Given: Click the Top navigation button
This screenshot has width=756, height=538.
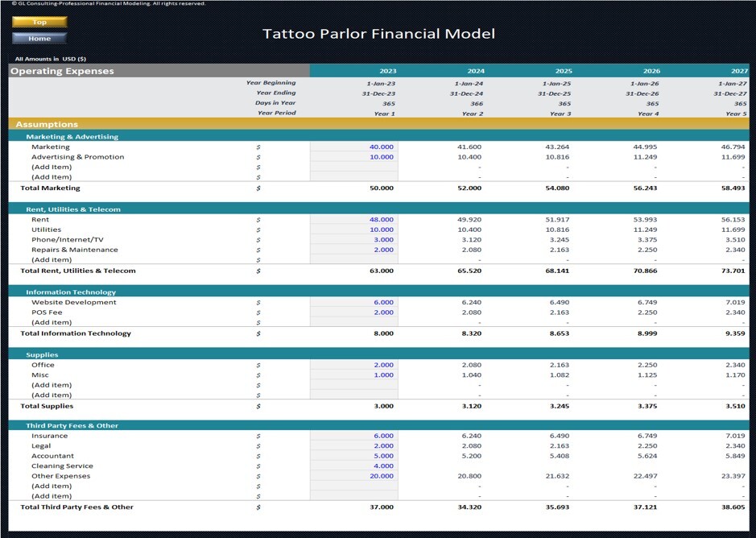Looking at the screenshot, I should pyautogui.click(x=39, y=22).
